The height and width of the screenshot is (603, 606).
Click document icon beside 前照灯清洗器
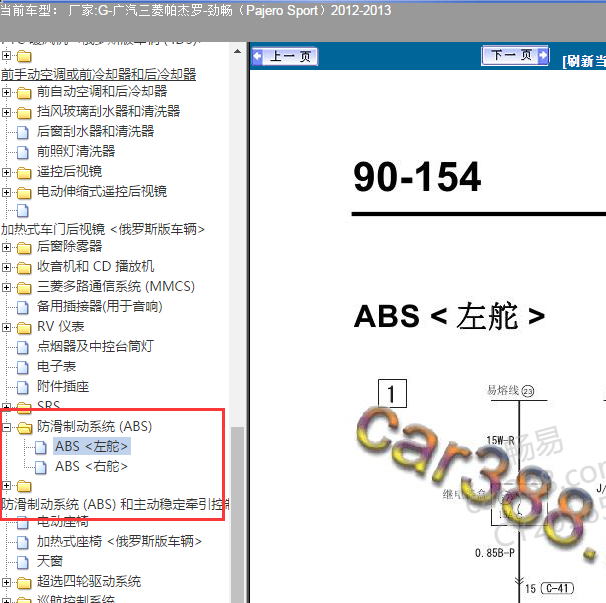(23, 152)
